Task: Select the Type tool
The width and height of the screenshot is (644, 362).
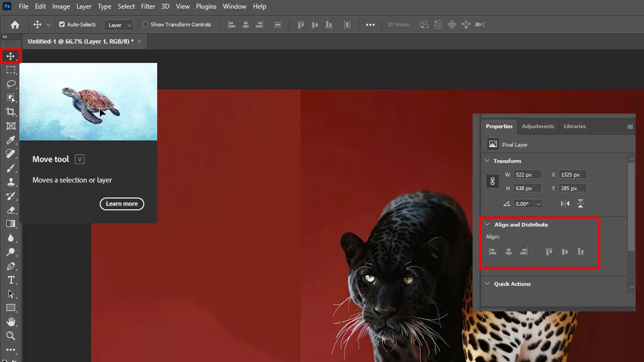Action: (x=11, y=280)
